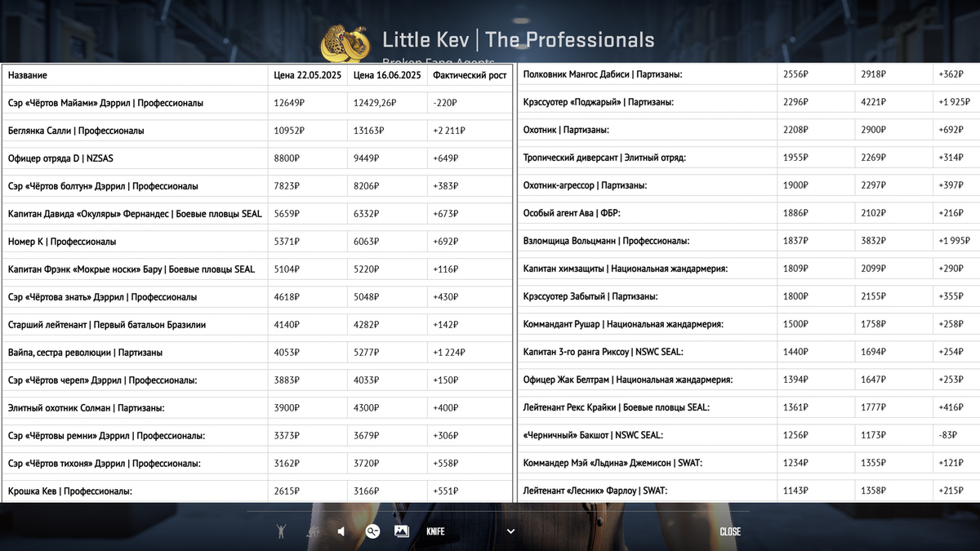Click the price cell '4221₽'
The height and width of the screenshot is (551, 980).
click(x=874, y=102)
